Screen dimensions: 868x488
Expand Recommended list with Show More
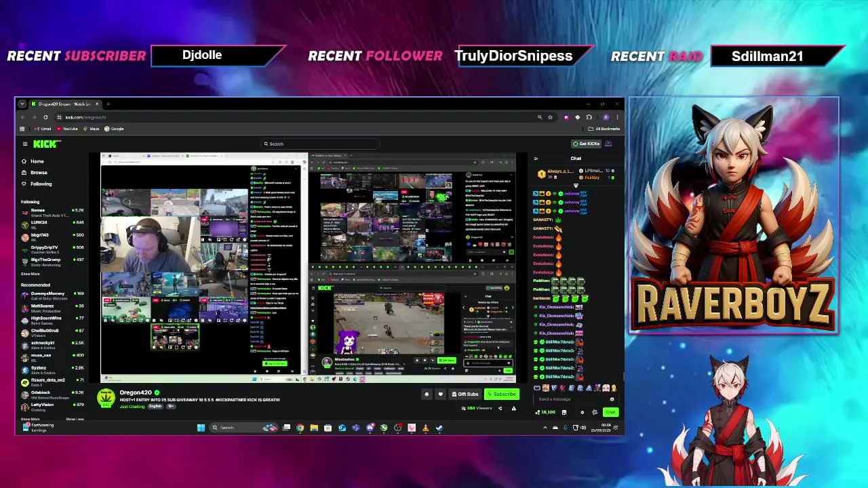click(x=31, y=419)
